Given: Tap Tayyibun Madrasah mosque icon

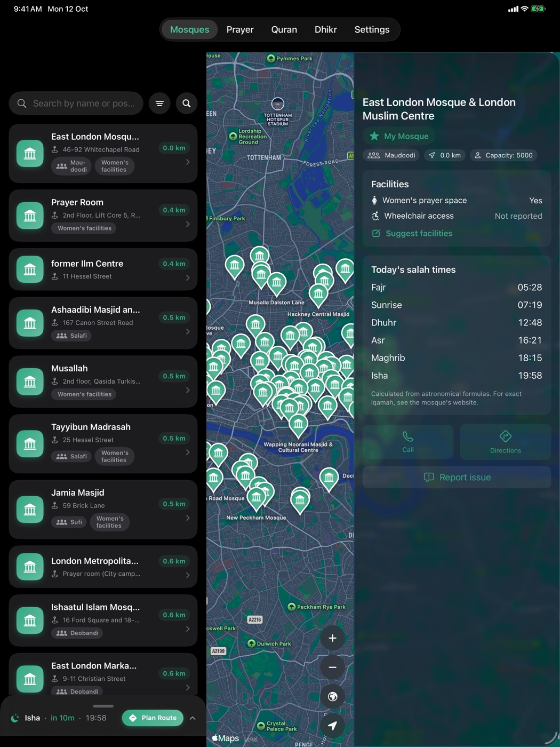Looking at the screenshot, I should pos(30,443).
